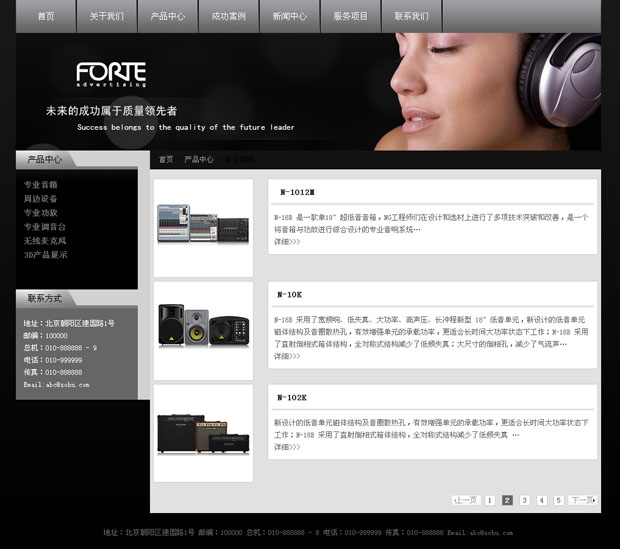Screen dimensions: 620x549
Task: Click 联系我们 in the navigation bar
Action: click(x=411, y=17)
